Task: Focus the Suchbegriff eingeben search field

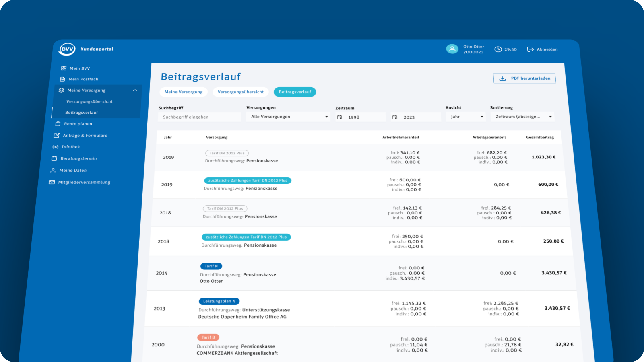Action: [x=200, y=117]
